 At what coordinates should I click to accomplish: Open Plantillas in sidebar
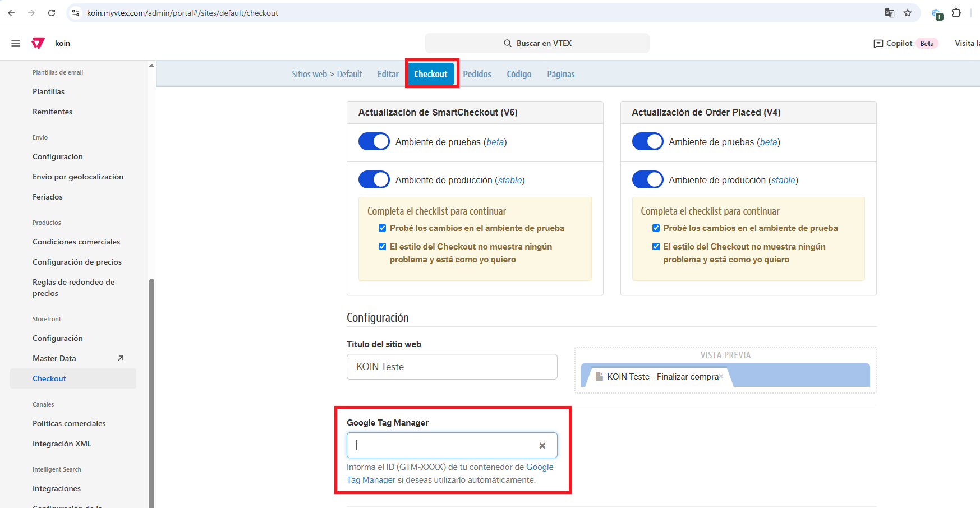tap(48, 91)
